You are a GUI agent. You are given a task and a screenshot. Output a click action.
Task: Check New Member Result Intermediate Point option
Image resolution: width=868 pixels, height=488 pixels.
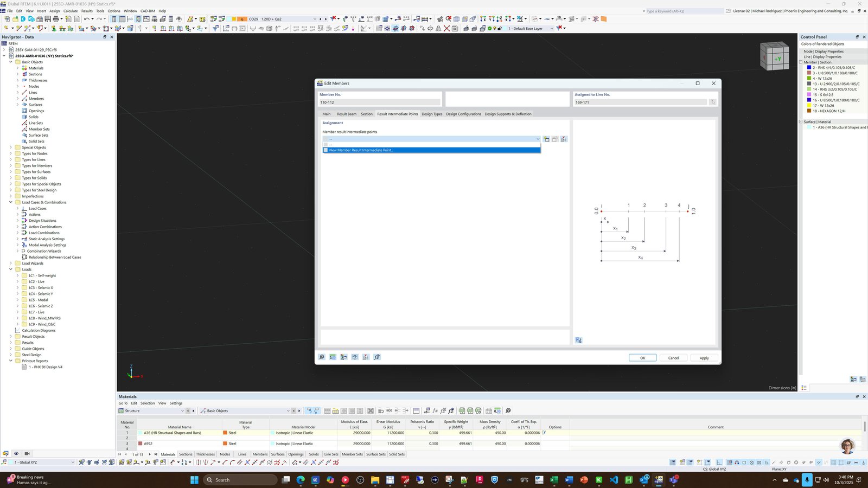pos(325,150)
